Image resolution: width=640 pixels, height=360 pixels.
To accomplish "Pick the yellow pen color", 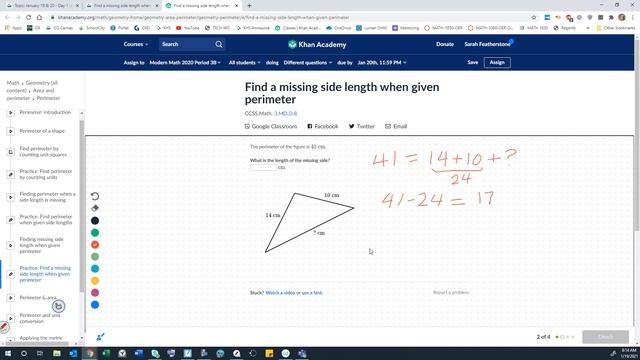I will [95, 280].
